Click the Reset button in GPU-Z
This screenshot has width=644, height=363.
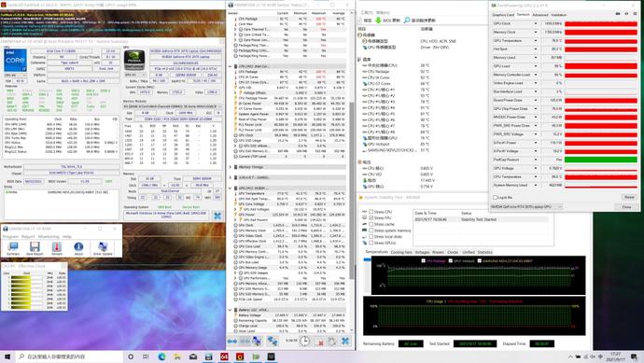(629, 198)
